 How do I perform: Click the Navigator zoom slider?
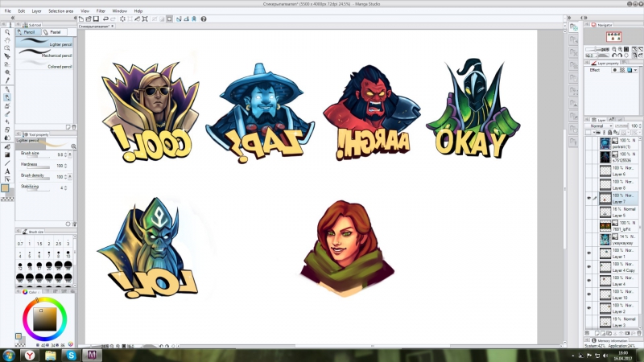pos(597,49)
